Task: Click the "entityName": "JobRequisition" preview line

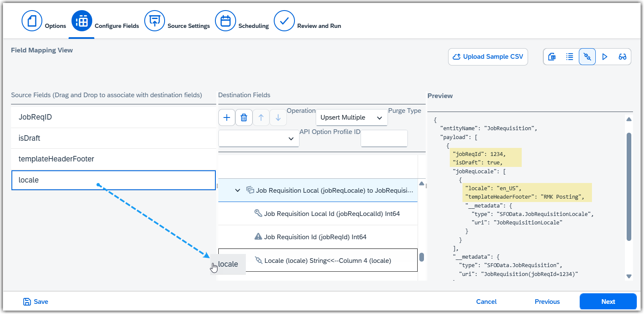Action: [x=489, y=128]
